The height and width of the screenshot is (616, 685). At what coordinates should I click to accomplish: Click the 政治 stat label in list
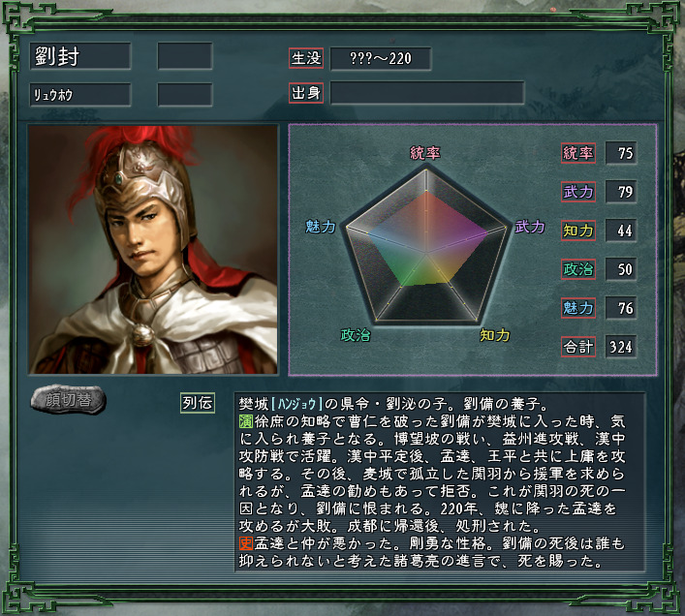(578, 269)
